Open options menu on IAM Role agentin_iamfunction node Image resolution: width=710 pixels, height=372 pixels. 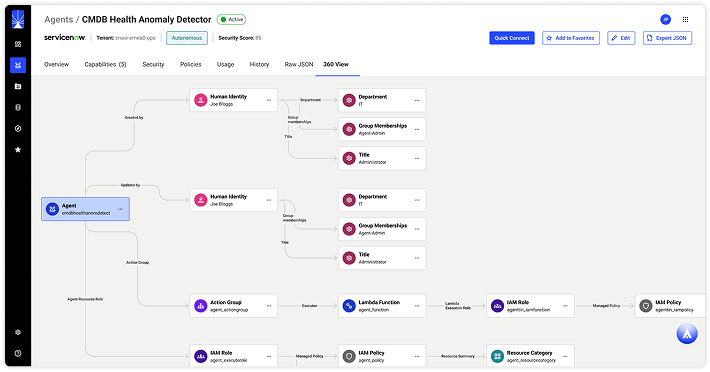tap(566, 306)
